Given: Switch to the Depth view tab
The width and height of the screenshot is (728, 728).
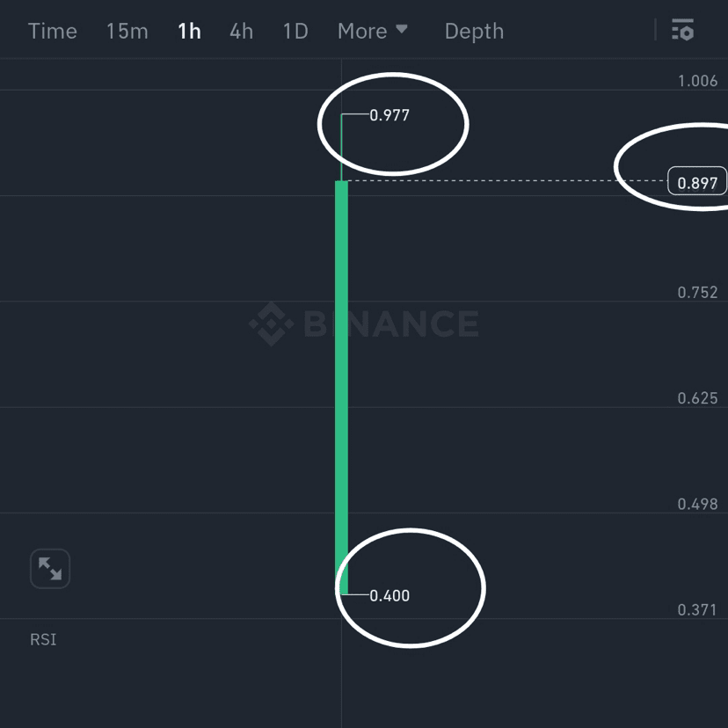Looking at the screenshot, I should 474,30.
